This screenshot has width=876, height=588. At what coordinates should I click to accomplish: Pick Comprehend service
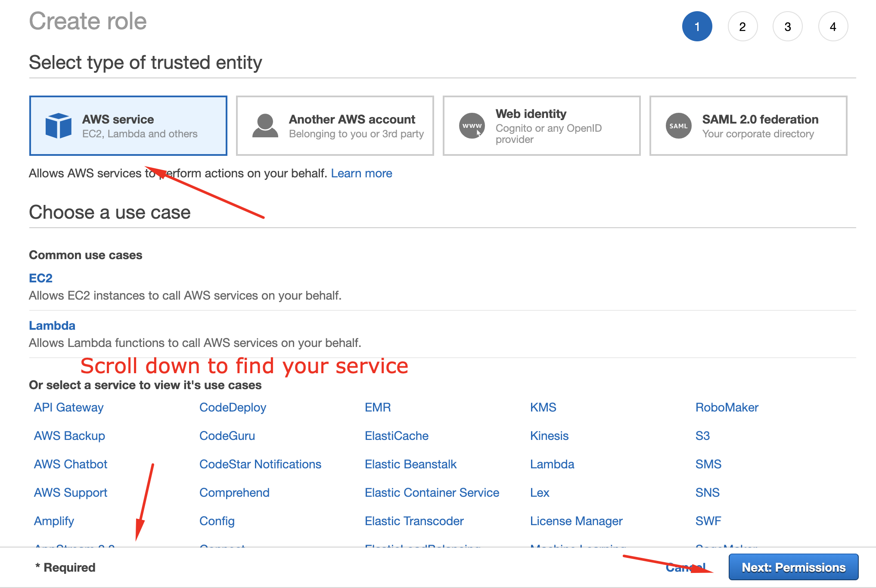click(235, 492)
